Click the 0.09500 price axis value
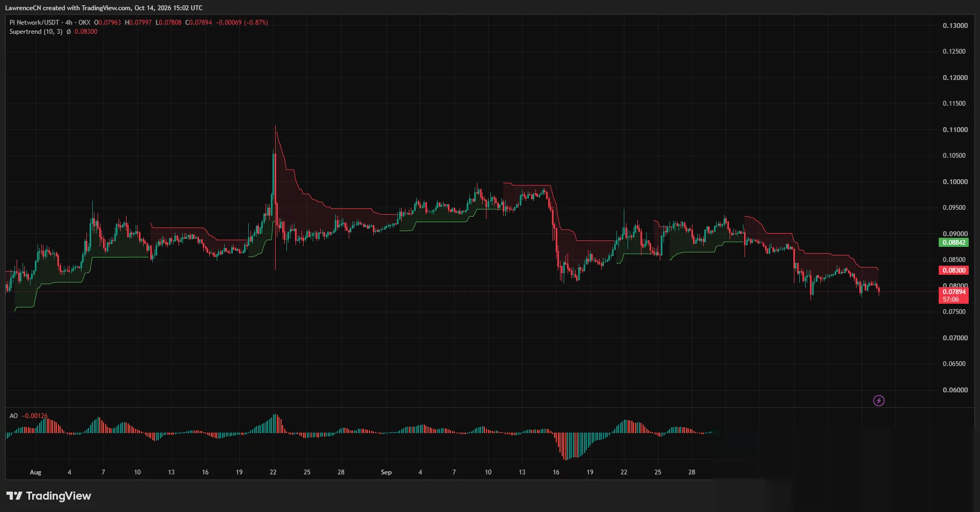 955,208
